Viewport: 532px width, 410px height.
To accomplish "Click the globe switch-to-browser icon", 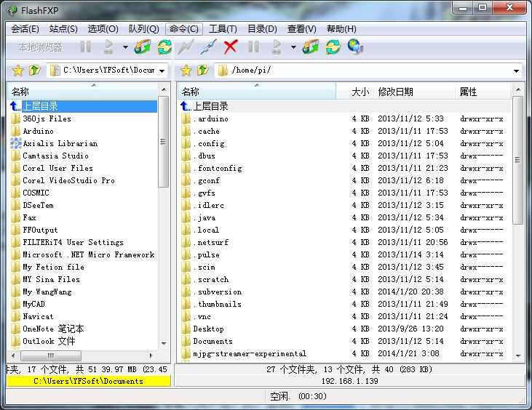I will (355, 47).
